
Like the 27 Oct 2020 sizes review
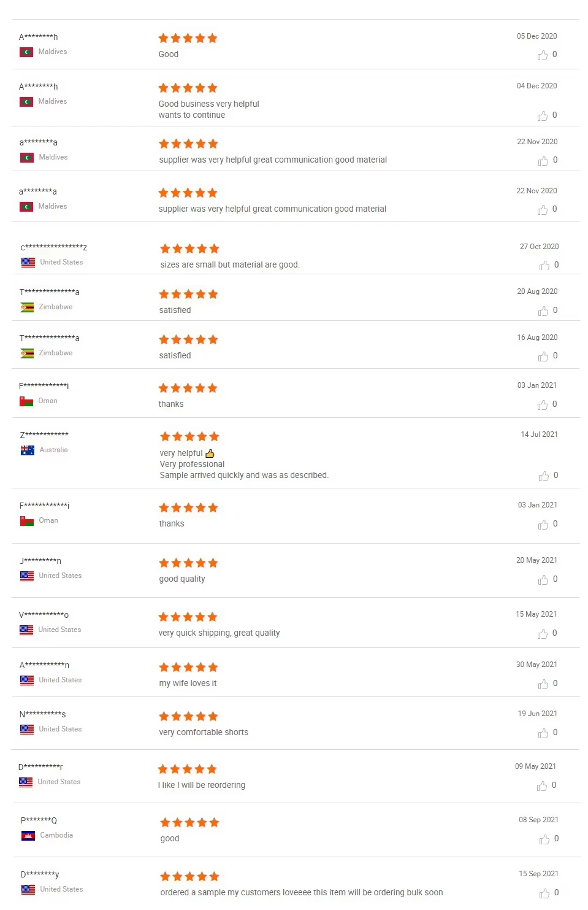point(544,266)
